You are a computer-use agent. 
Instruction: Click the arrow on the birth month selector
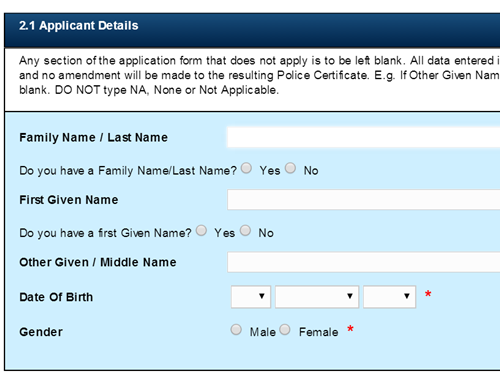click(350, 296)
